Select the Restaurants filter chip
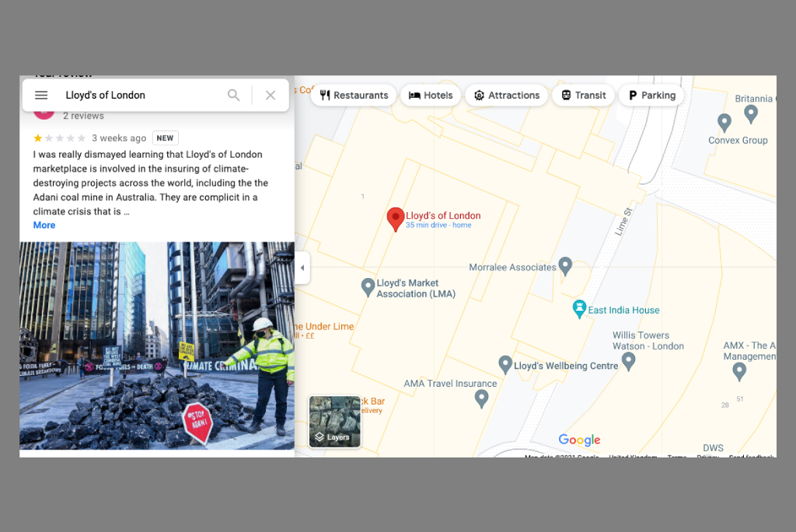 tap(354, 96)
